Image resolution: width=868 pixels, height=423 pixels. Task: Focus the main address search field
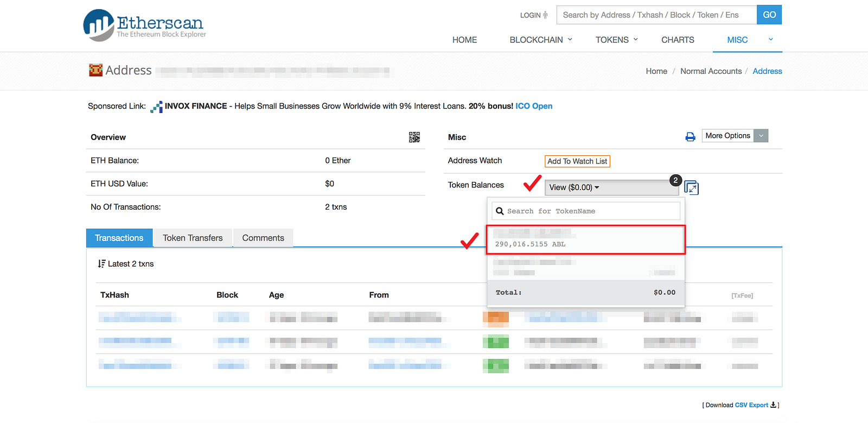pos(656,15)
